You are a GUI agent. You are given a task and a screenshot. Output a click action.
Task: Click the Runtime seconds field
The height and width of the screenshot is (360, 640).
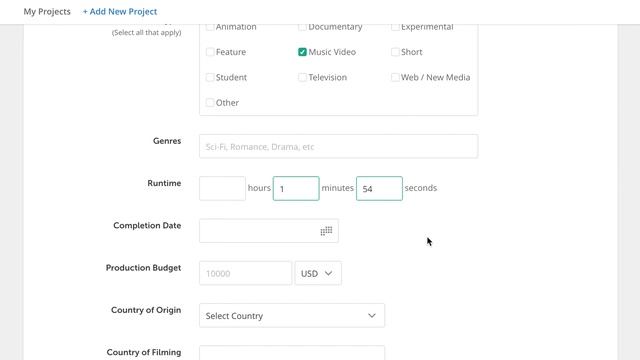click(379, 188)
